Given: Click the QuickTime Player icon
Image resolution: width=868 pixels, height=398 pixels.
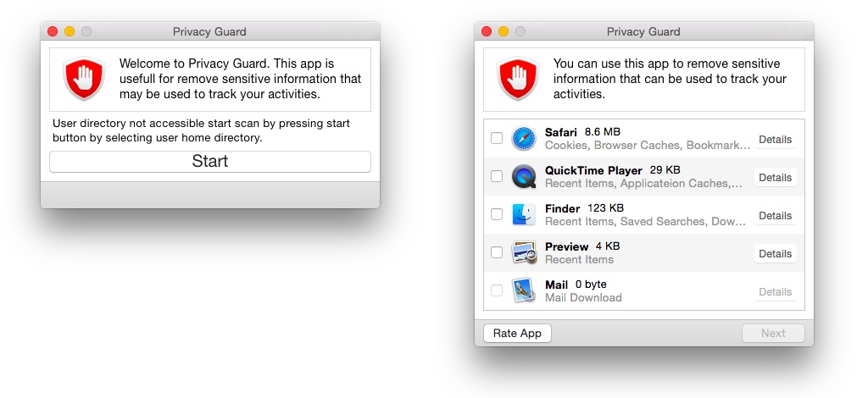Looking at the screenshot, I should (524, 177).
